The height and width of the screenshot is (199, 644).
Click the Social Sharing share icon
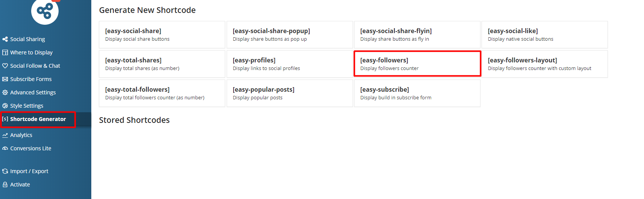(5, 39)
